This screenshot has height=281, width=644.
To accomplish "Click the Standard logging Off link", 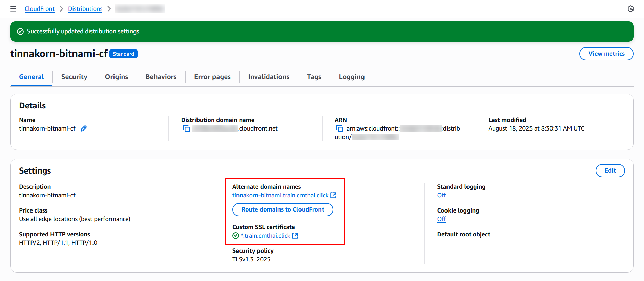I will coord(441,195).
